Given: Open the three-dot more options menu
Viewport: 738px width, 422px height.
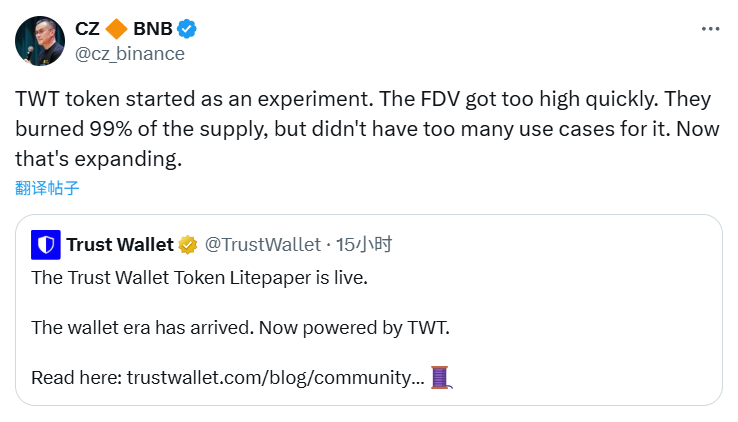Looking at the screenshot, I should pos(710,30).
